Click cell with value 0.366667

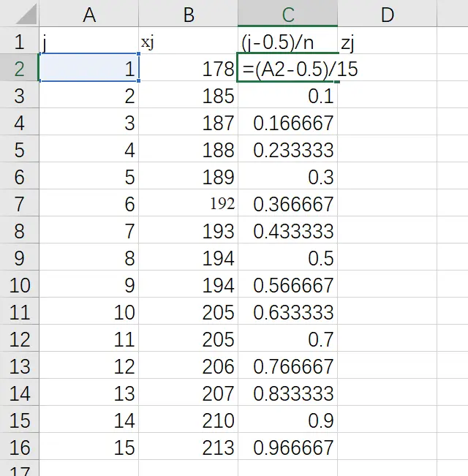pos(287,203)
